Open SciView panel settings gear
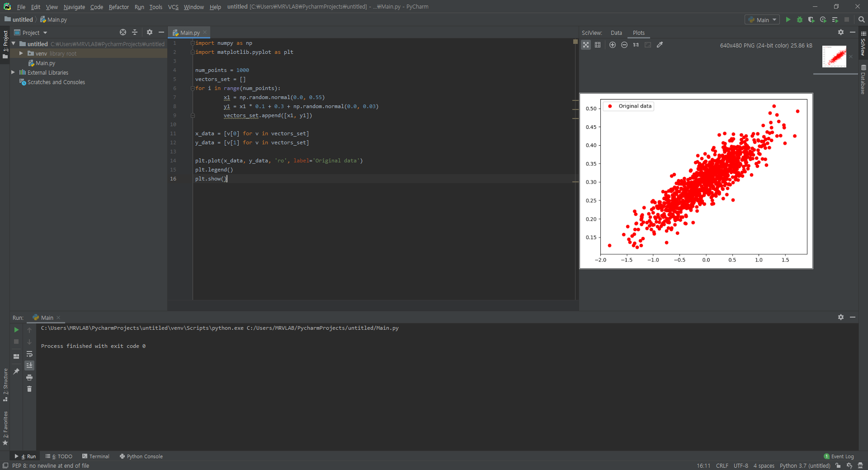This screenshot has height=470, width=868. pos(841,32)
